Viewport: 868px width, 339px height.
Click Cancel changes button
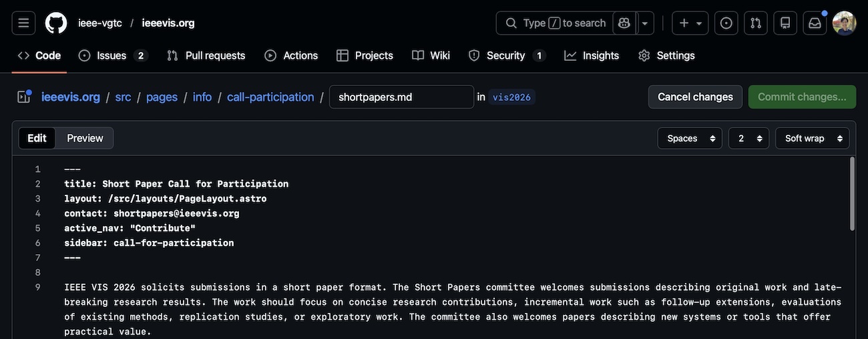pos(695,97)
